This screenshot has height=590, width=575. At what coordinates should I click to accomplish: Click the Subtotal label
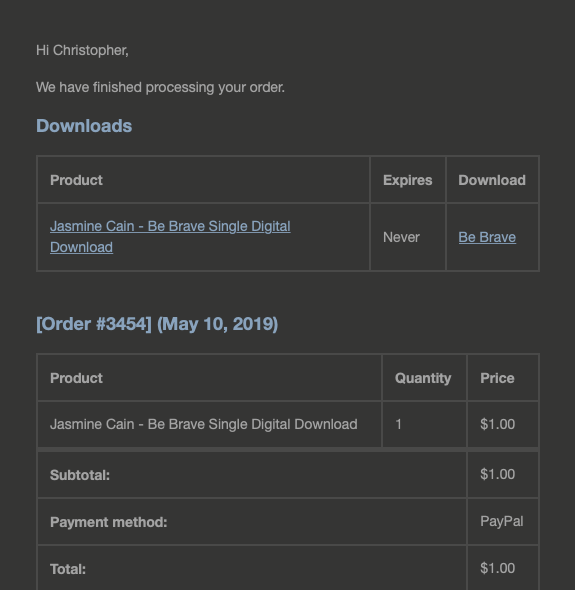pos(80,475)
